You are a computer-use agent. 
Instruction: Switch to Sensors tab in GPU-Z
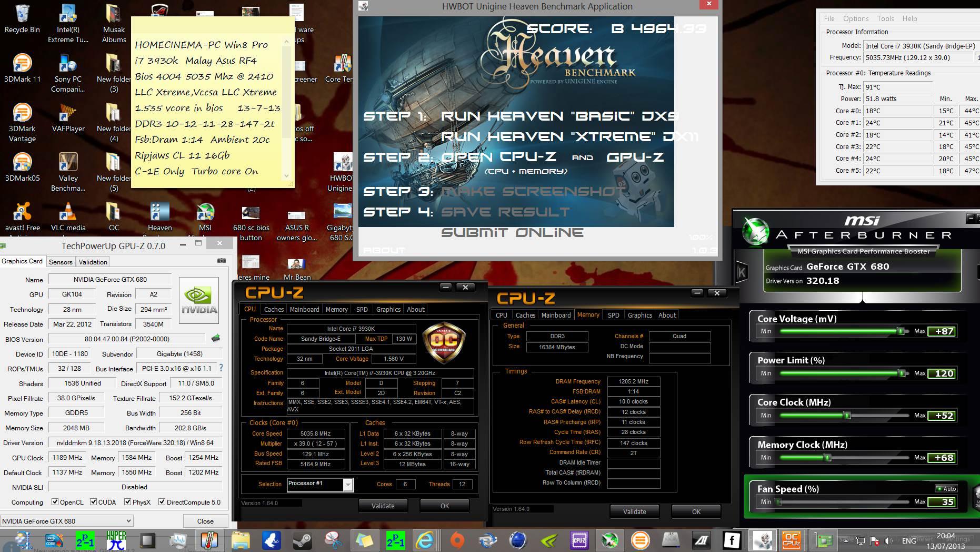click(61, 262)
